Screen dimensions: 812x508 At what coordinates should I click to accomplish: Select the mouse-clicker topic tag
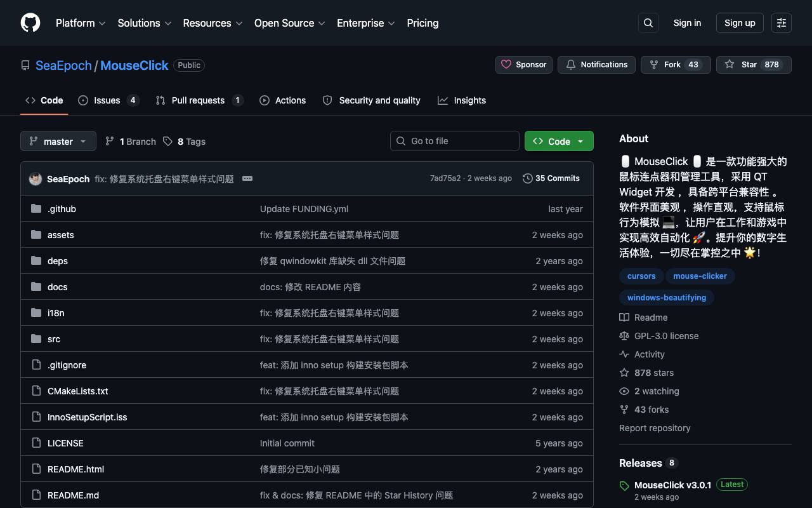coord(700,276)
